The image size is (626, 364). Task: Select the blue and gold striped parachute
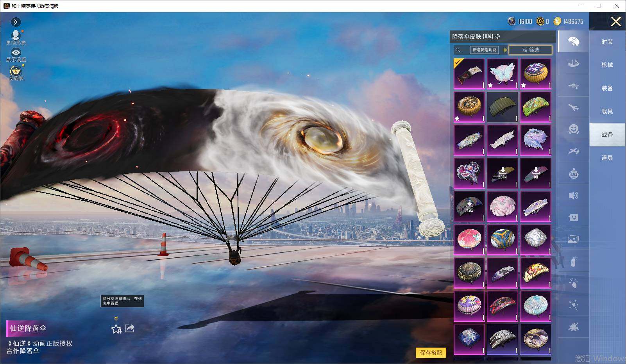click(503, 239)
